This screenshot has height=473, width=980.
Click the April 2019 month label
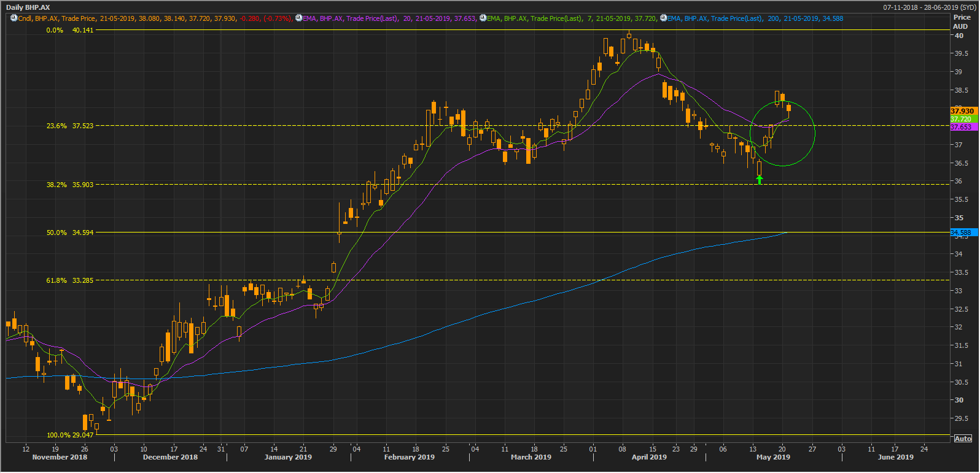pos(649,457)
